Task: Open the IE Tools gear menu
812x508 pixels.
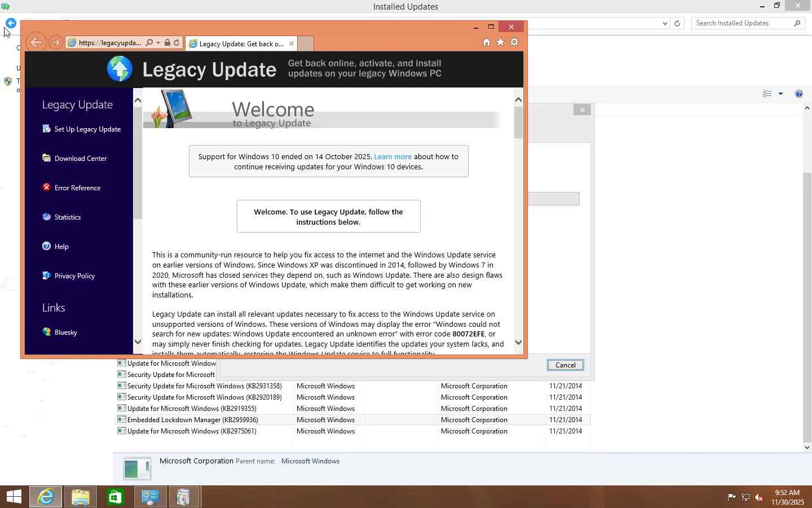Action: point(514,42)
